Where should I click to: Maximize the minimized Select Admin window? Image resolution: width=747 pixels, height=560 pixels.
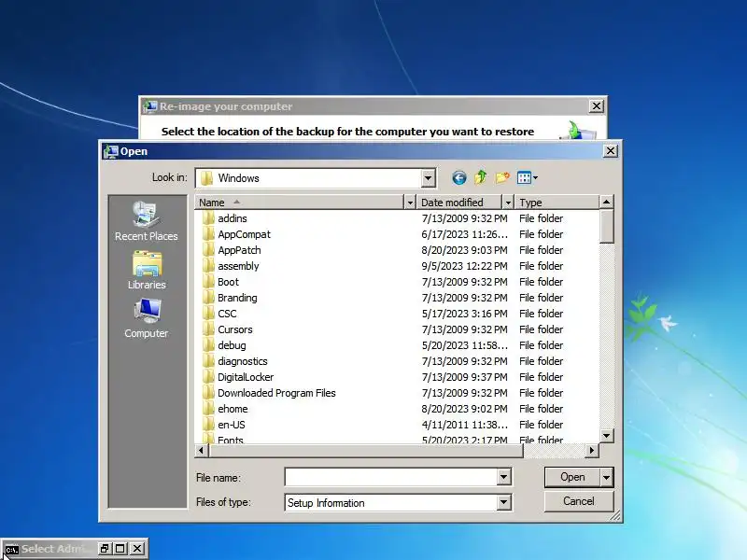point(120,549)
